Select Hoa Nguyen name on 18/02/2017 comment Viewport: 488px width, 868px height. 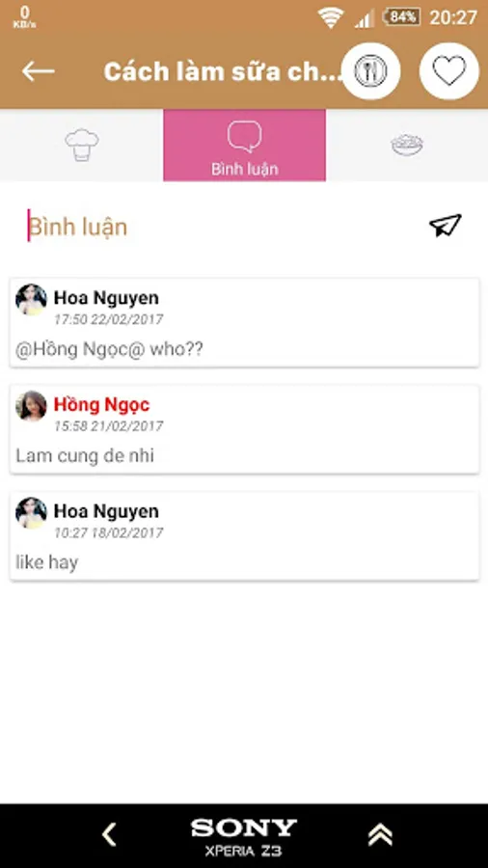(x=106, y=511)
